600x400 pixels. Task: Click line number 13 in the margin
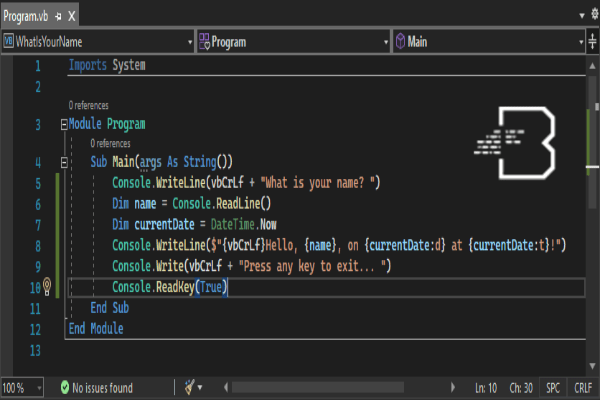pyautogui.click(x=35, y=350)
